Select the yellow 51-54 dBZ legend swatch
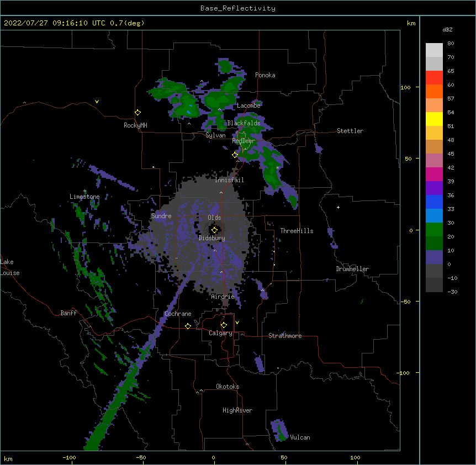This screenshot has height=465, width=476. pos(434,119)
